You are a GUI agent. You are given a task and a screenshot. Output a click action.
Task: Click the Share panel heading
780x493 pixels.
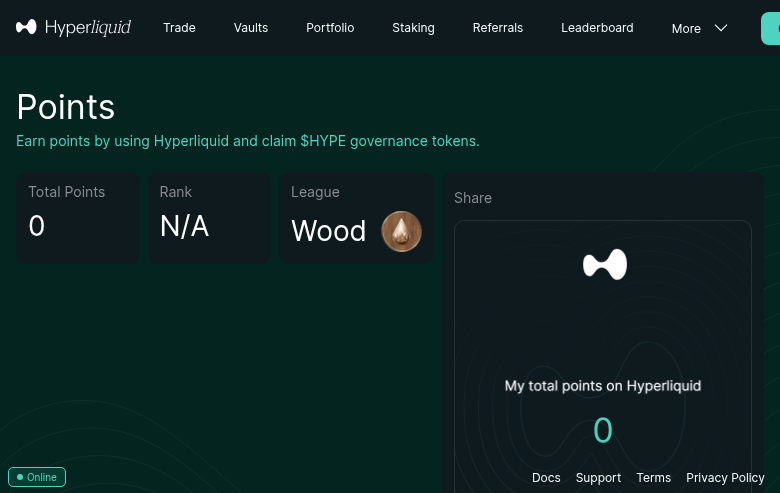[x=473, y=198]
